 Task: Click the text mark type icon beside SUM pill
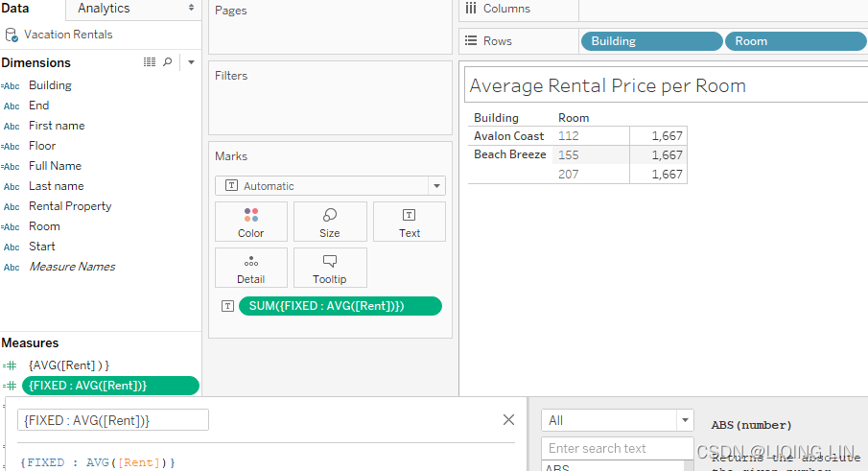point(227,306)
